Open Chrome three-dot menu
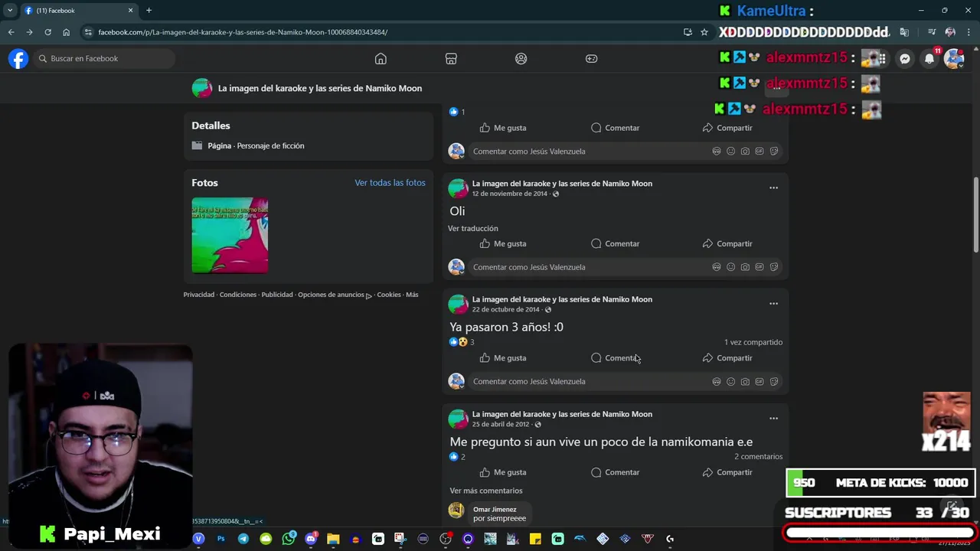 [x=969, y=32]
